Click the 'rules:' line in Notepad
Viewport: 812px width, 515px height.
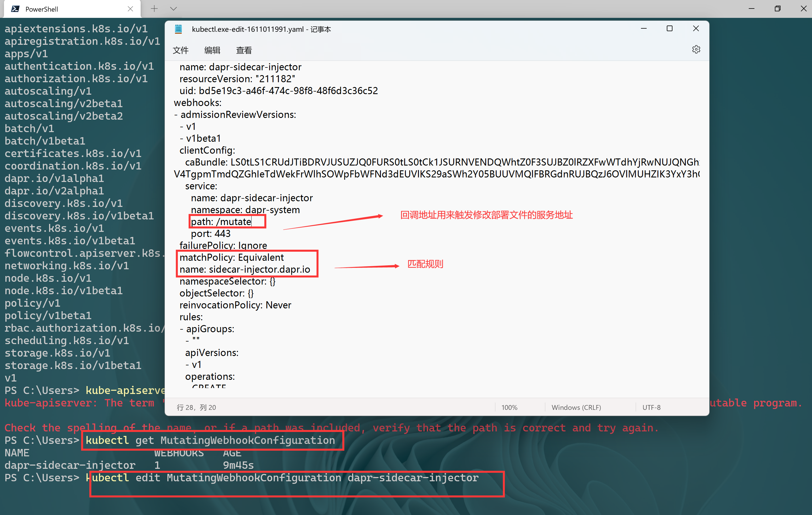[x=191, y=317]
